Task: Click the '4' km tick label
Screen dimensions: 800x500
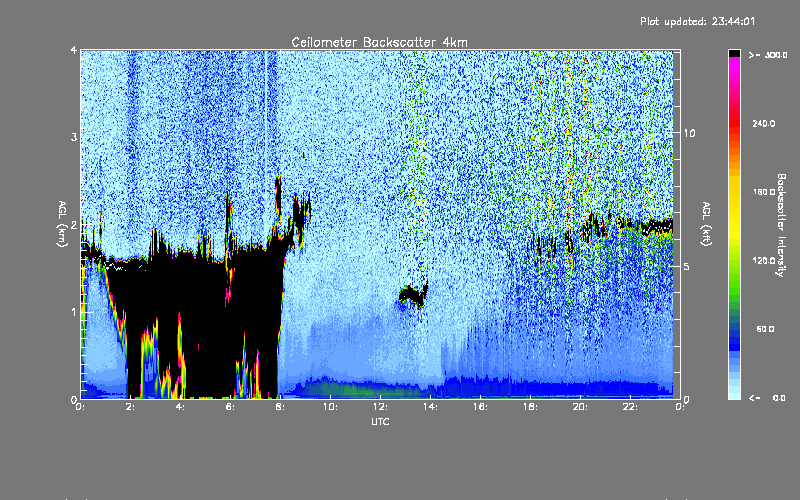Action: (x=74, y=50)
